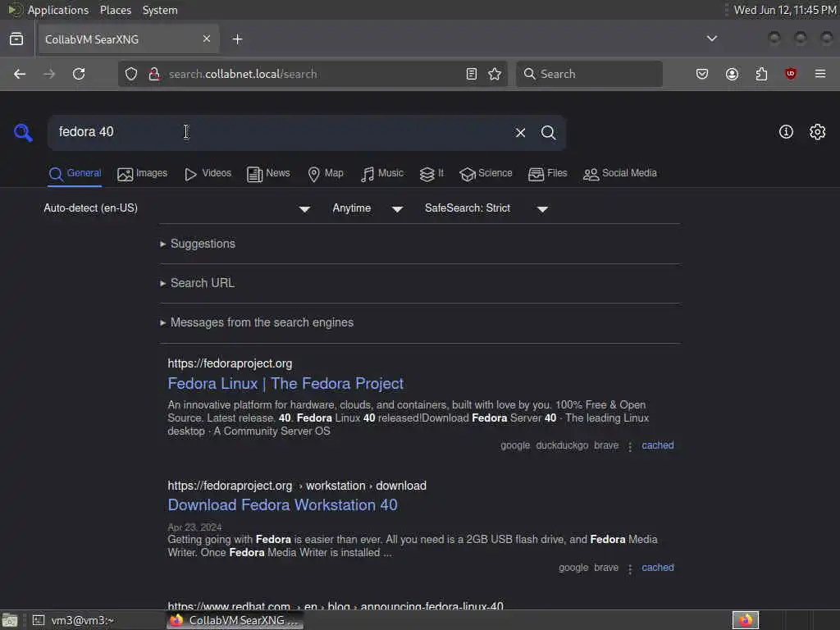The image size is (840, 630).
Task: Open the SafeSearch: Strict dropdown
Action: [x=486, y=208]
